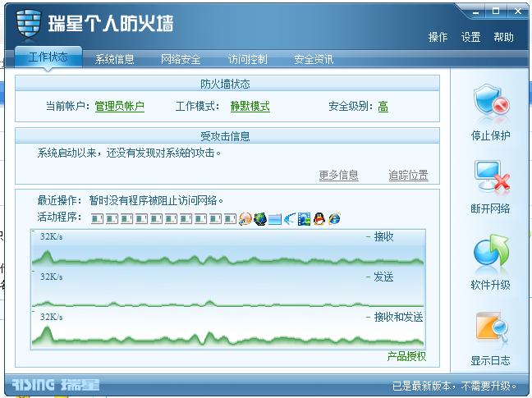Open the 访问控制 tab
Screen dimensions: 532x398
[x=247, y=59]
